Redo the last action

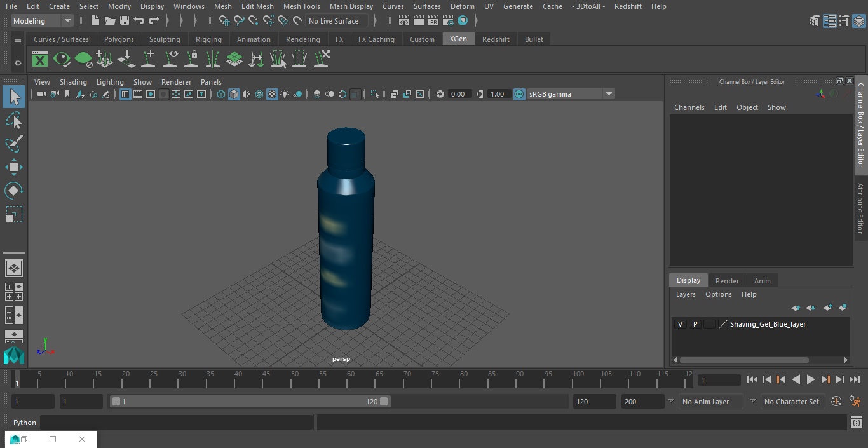154,21
